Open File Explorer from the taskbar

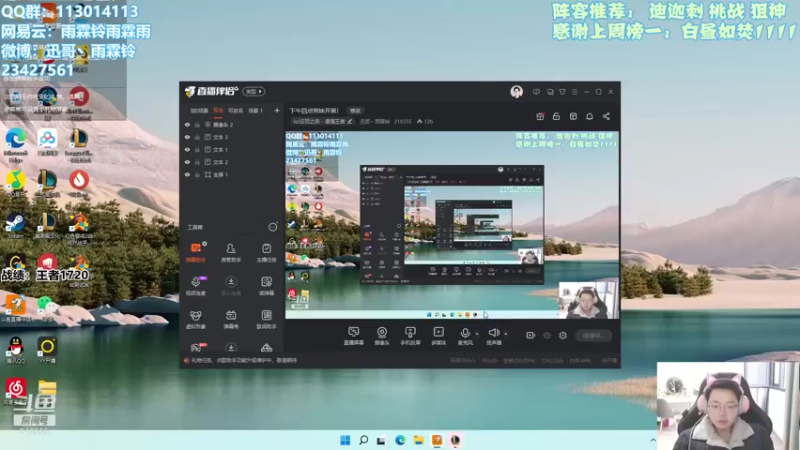tap(418, 440)
